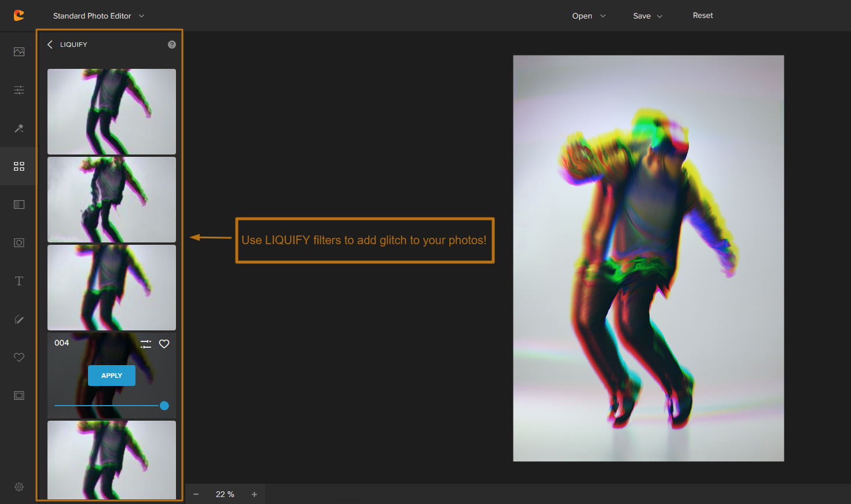Viewport: 851px width, 504px height.
Task: Select the Drawing brush tool icon
Action: click(19, 319)
